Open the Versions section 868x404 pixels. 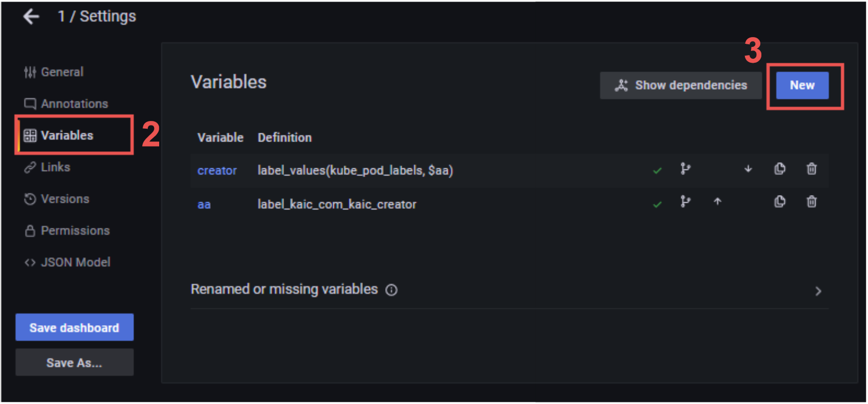65,199
